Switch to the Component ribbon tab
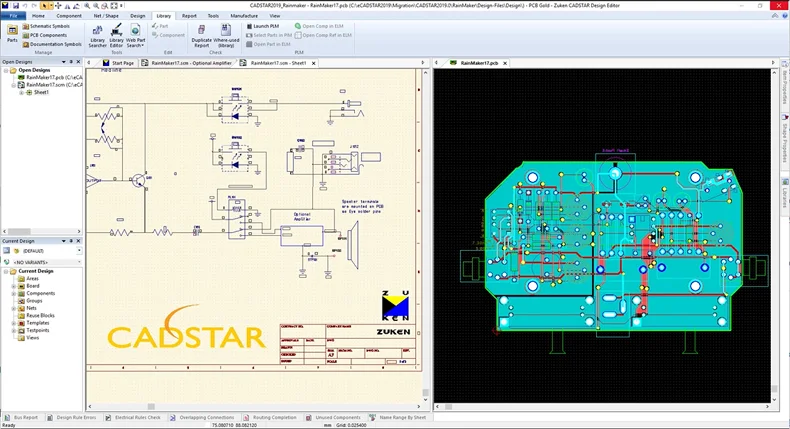The width and height of the screenshot is (790, 429). [x=69, y=16]
